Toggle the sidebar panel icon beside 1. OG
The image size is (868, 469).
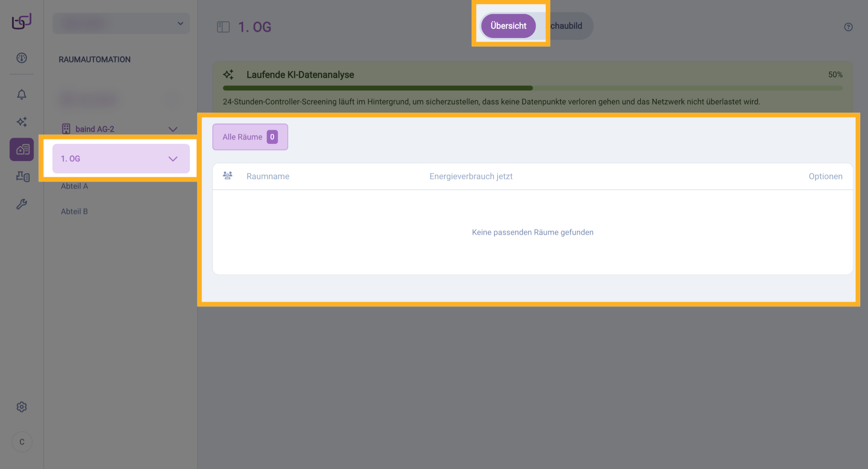click(x=223, y=27)
